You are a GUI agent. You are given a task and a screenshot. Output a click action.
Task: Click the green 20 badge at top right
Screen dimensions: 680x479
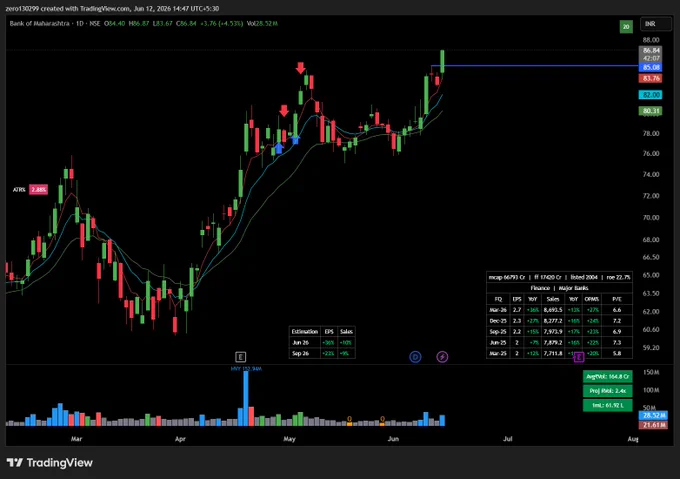click(626, 27)
